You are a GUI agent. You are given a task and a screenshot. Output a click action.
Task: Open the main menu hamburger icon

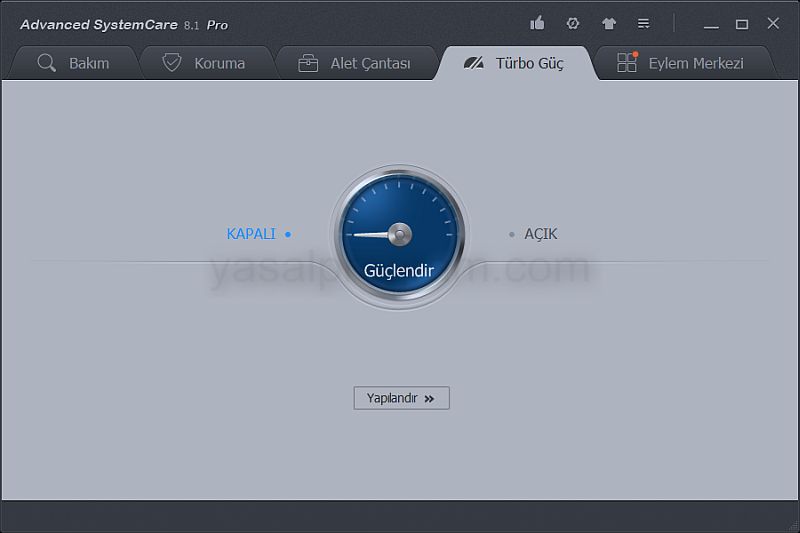(x=644, y=23)
